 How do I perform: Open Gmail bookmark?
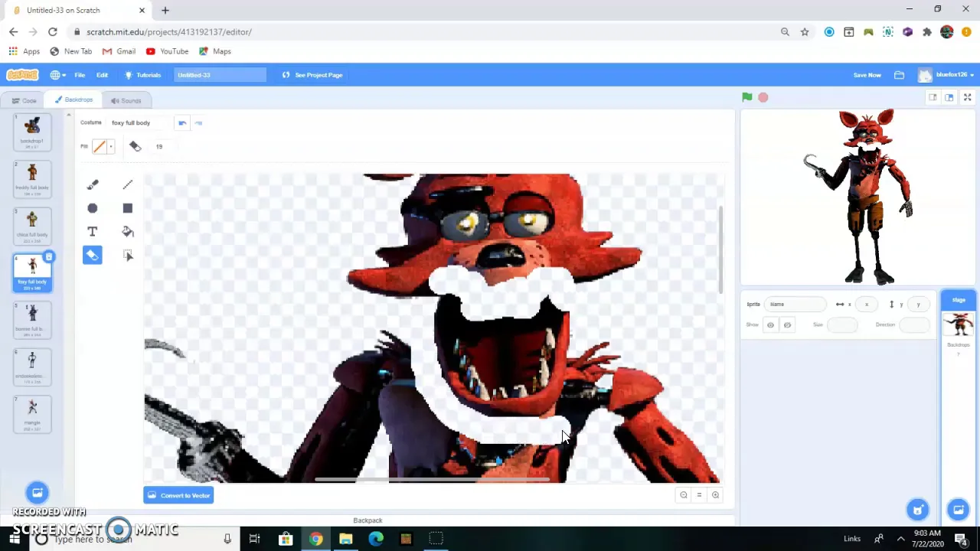coord(119,51)
